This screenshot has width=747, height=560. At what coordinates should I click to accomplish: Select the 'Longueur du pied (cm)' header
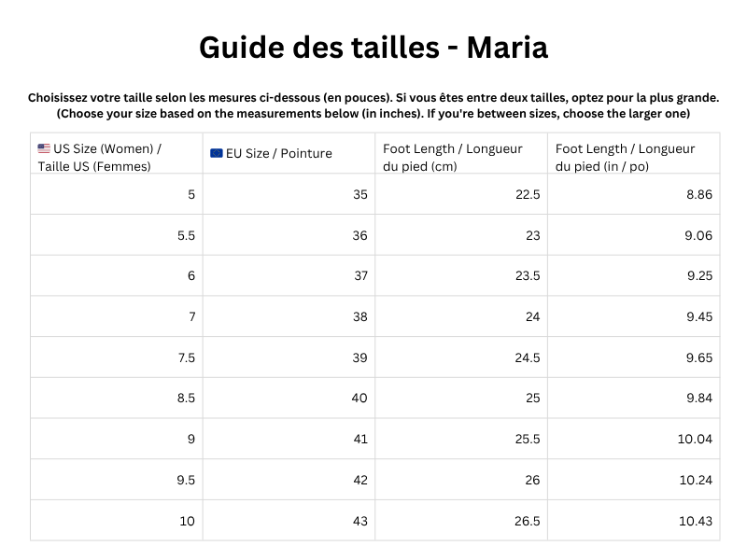pyautogui.click(x=453, y=157)
